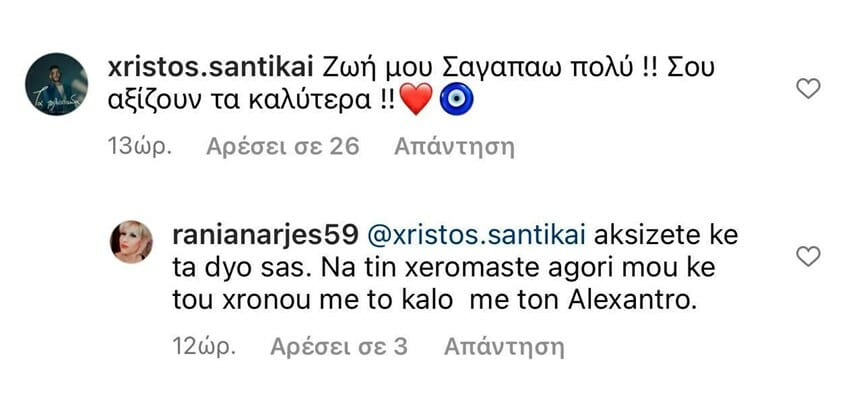Follow the @xristos.santikai mention in the reply
The height and width of the screenshot is (416, 865).
click(476, 236)
